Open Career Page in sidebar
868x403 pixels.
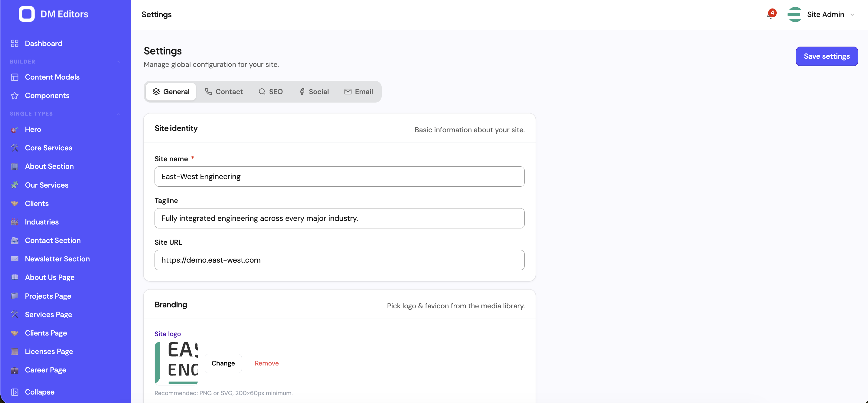45,370
